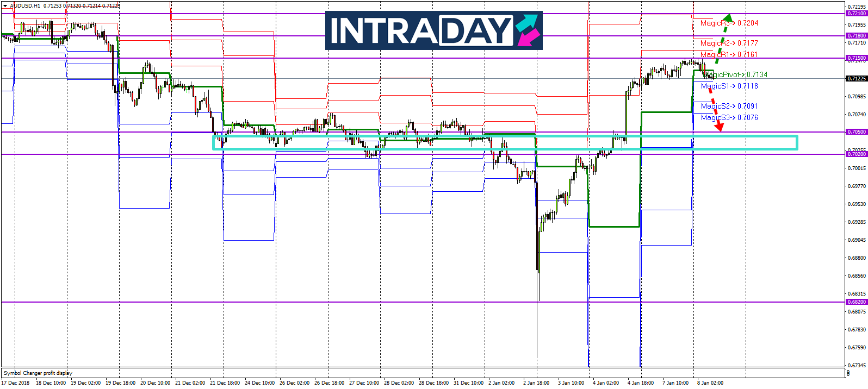Click the 0.70985 price scale value

857,97
